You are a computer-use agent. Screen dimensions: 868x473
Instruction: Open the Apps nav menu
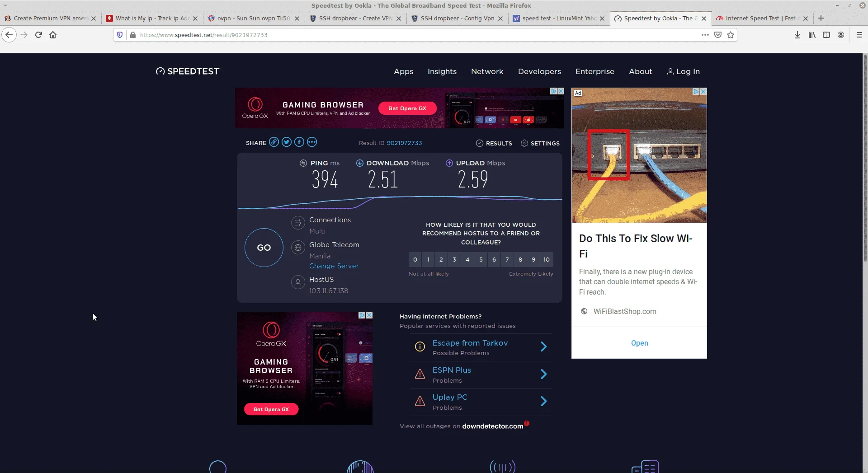click(x=403, y=71)
